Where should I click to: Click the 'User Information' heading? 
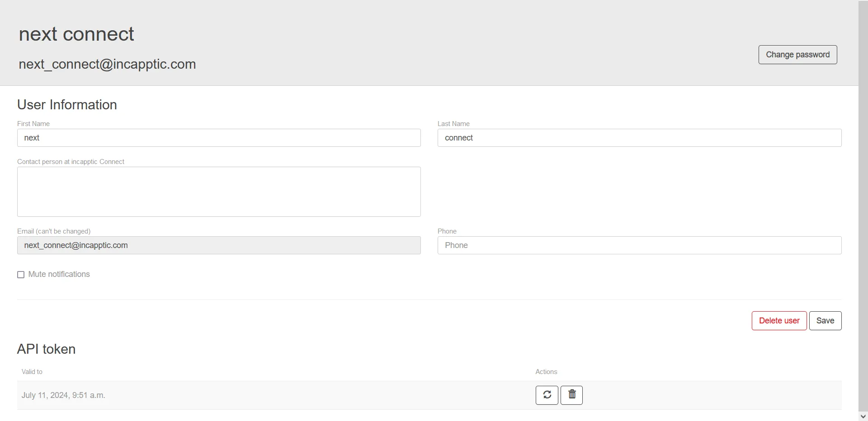coord(67,105)
